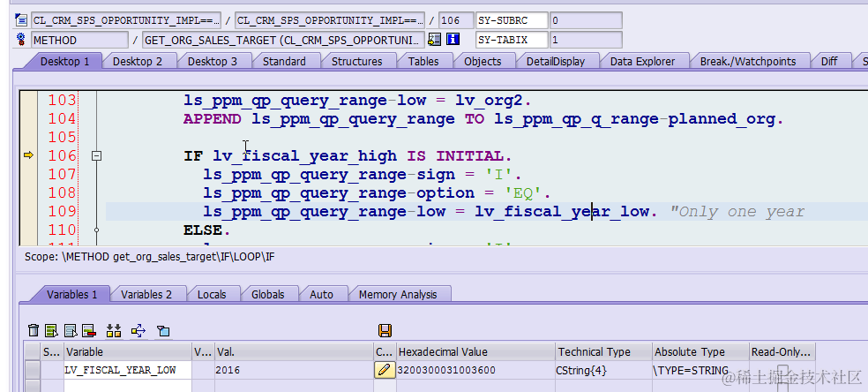Select the row selector for LV_FISCAL_YEAR_LOW
The height and width of the screenshot is (392, 868).
[33, 370]
